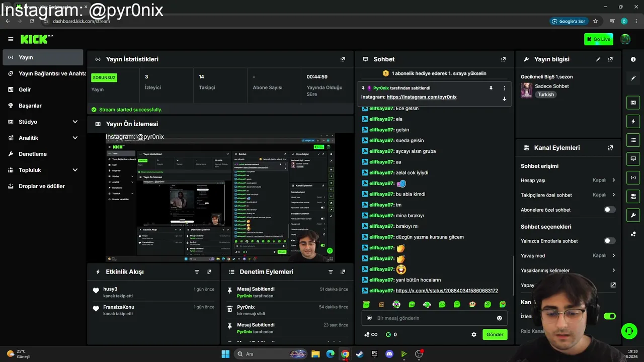Open the green support headset button

pyautogui.click(x=629, y=331)
